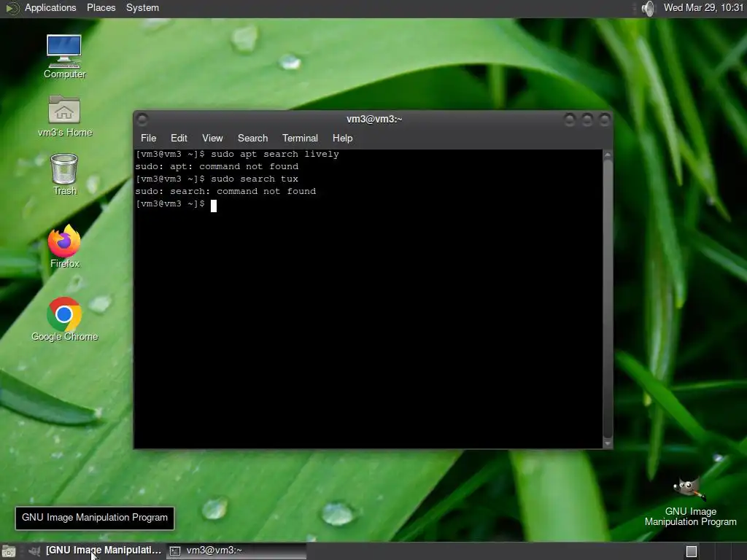This screenshot has height=560, width=747.
Task: Open the GNU Image Manipulation Program desktop icon
Action: click(x=690, y=502)
